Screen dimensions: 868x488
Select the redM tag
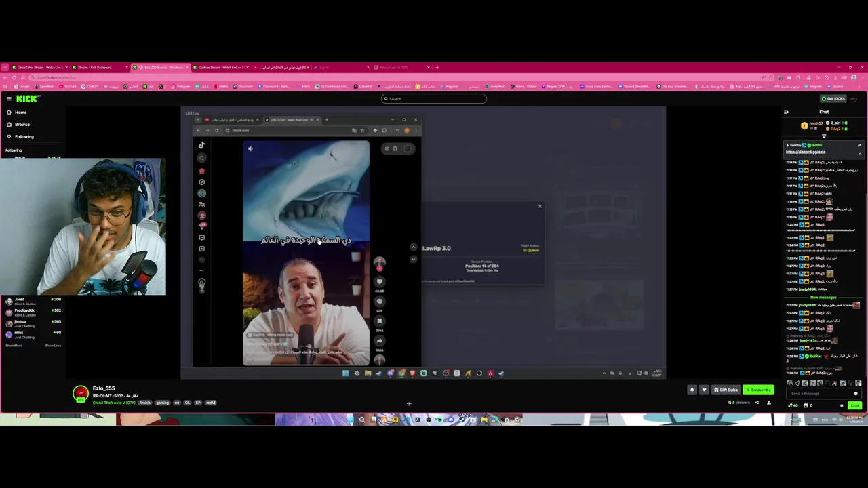pos(210,403)
